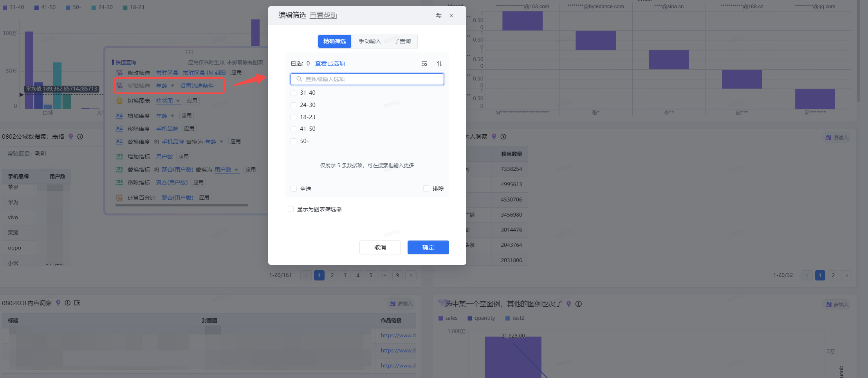This screenshot has height=378, width=868.
Task: Toggle sort order icon in filter list
Action: coord(440,64)
